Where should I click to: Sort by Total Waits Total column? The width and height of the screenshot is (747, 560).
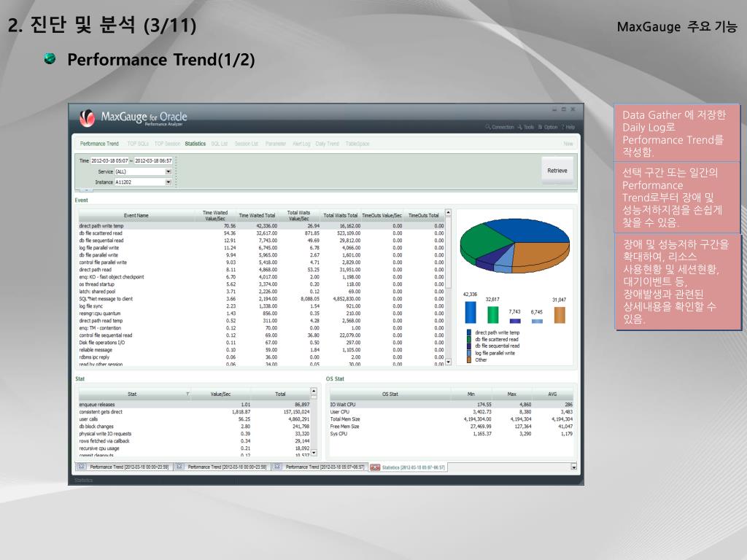pyautogui.click(x=340, y=215)
